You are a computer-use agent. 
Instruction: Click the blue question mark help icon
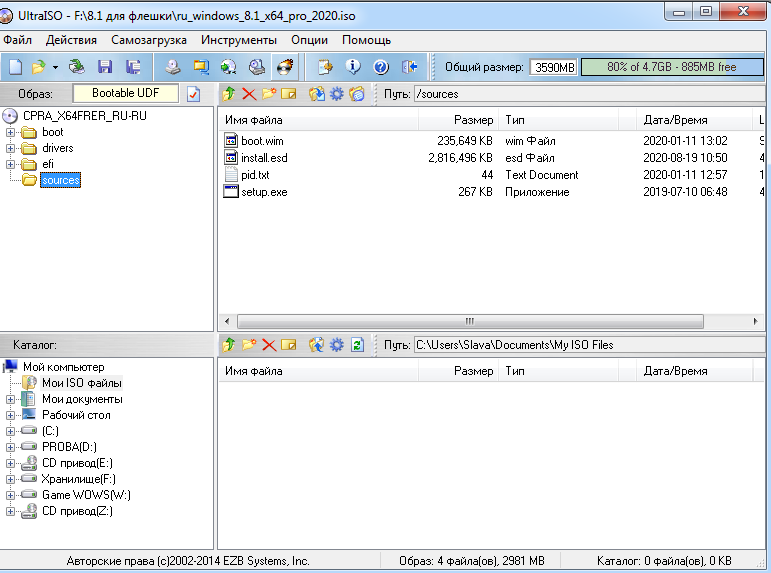coord(381,67)
